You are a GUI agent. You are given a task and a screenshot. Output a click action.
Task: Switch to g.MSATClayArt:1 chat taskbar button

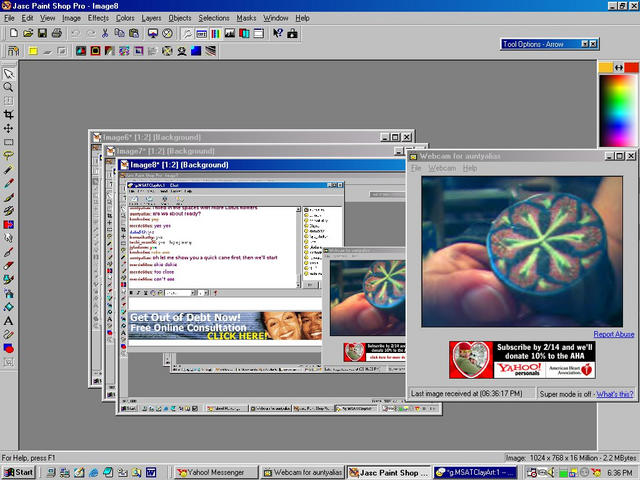pyautogui.click(x=475, y=472)
